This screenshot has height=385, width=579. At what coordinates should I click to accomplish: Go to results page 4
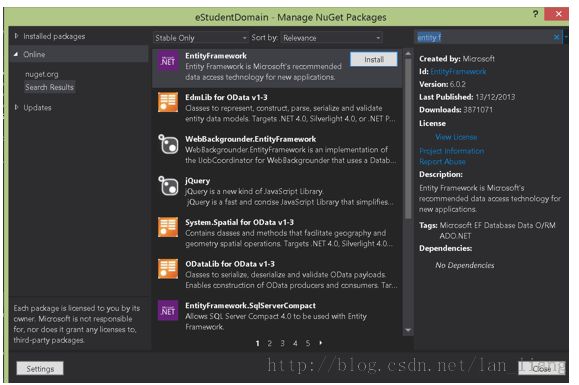295,343
